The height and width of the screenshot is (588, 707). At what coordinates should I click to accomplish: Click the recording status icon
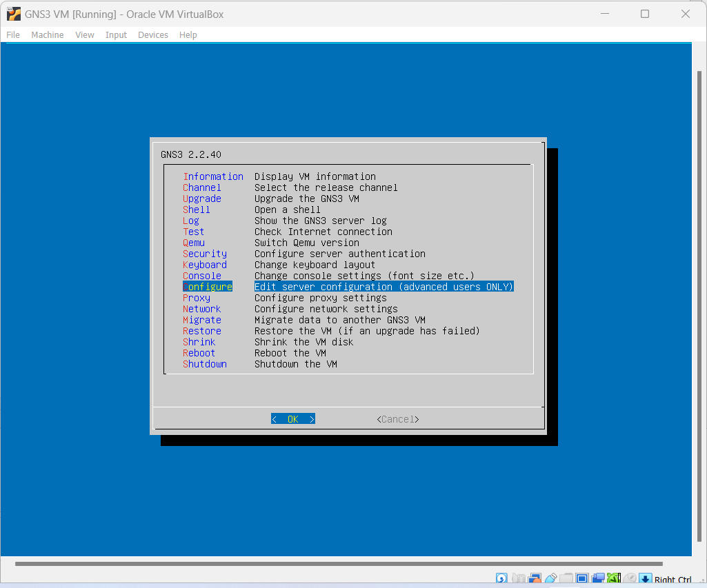[598, 578]
